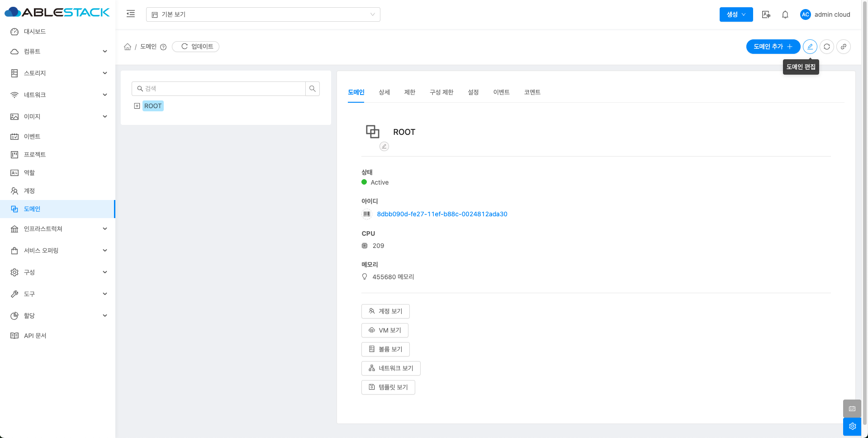Image resolution: width=868 pixels, height=438 pixels.
Task: Click the small edit icon under ROOT avatar
Action: coord(384,146)
